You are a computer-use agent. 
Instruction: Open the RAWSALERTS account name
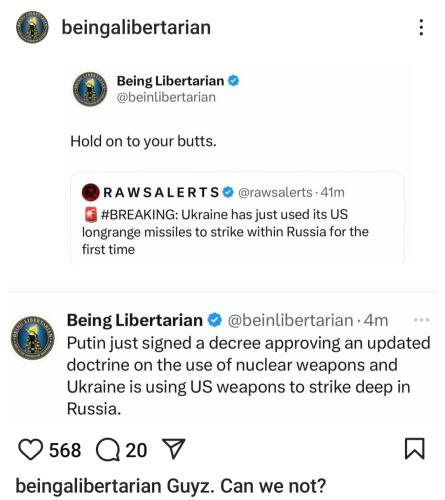(161, 192)
